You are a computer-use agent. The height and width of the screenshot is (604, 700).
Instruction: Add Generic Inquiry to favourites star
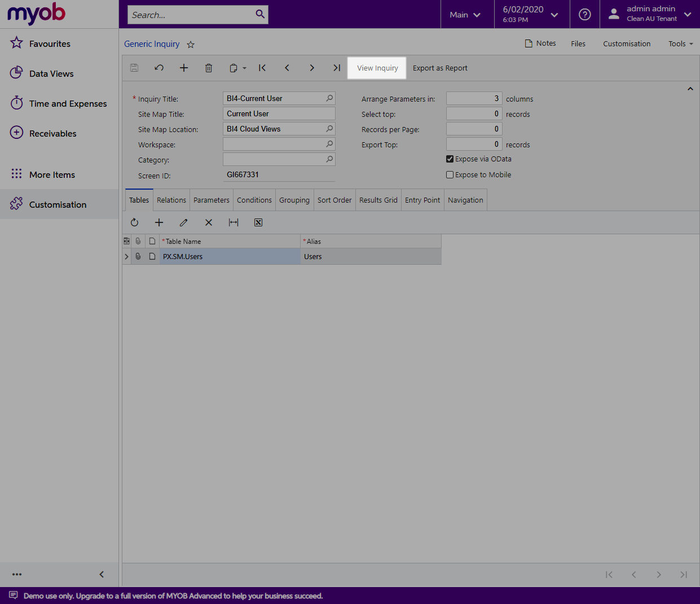(191, 45)
